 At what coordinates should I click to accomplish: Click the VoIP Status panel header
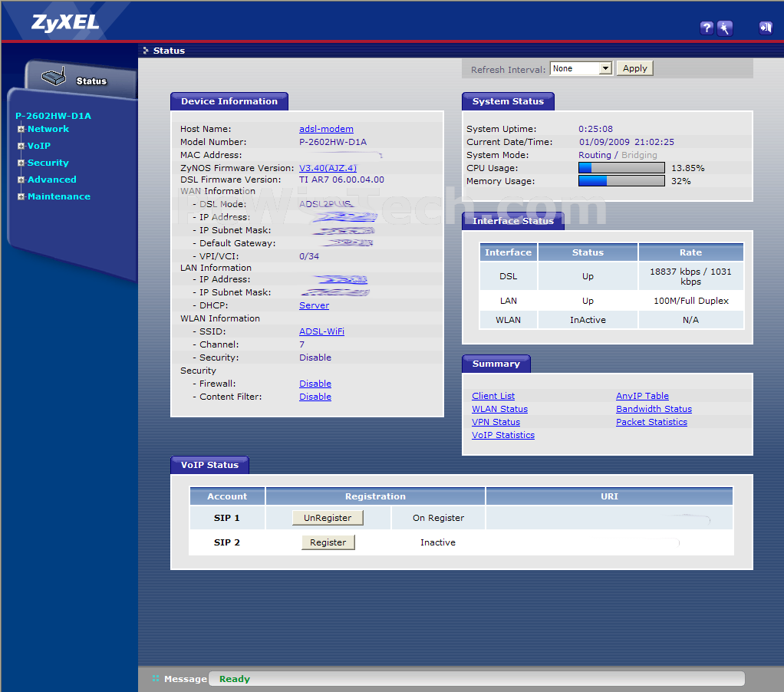coord(209,465)
